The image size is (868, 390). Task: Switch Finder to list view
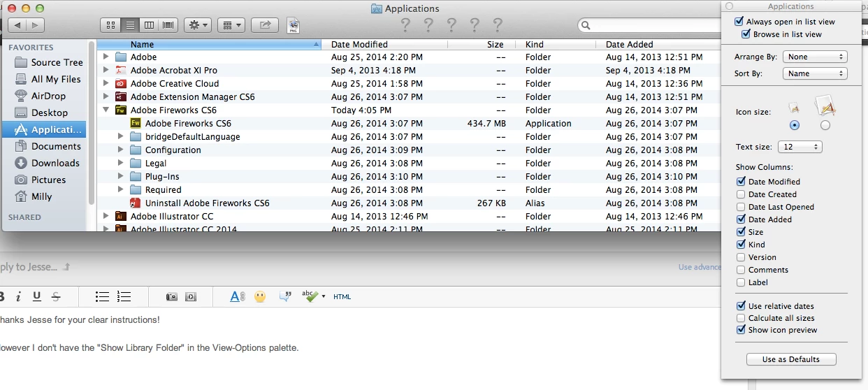tap(129, 24)
